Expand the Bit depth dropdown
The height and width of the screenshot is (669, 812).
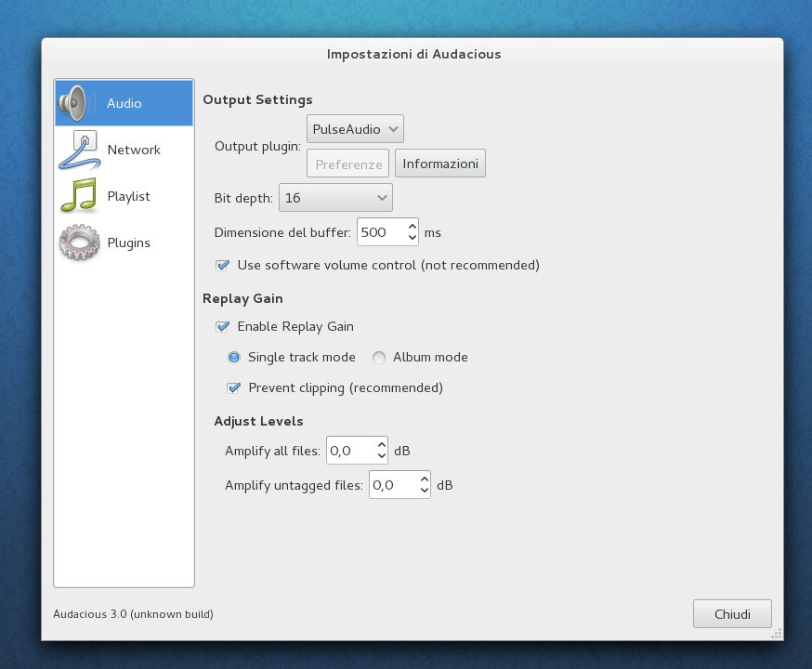pos(335,198)
